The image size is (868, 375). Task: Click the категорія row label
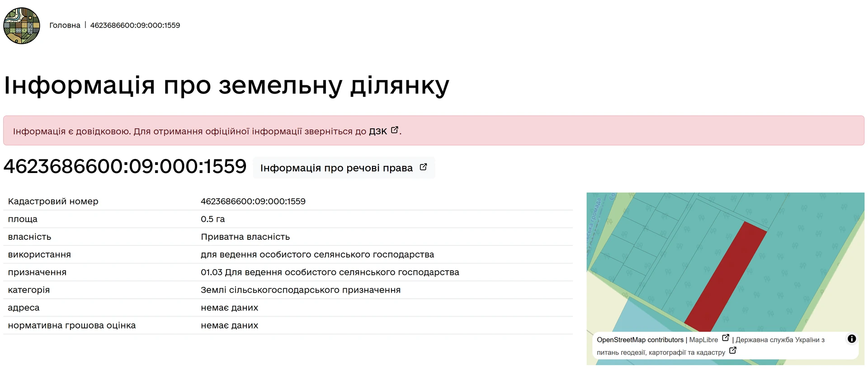click(x=29, y=290)
